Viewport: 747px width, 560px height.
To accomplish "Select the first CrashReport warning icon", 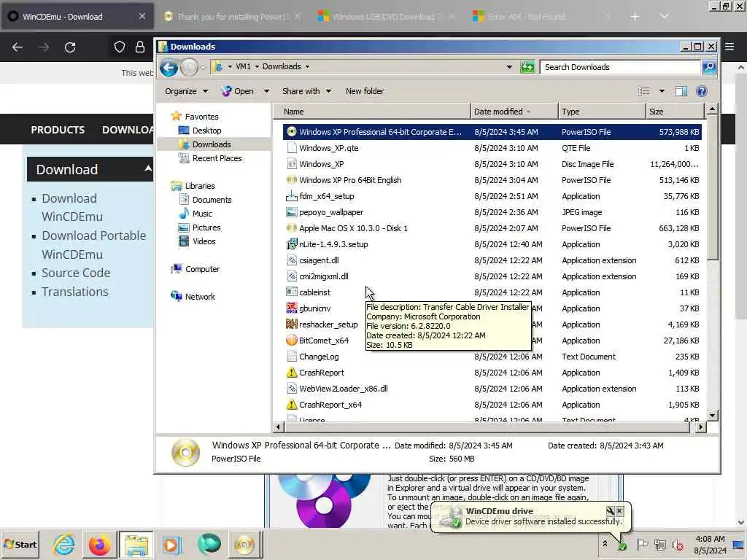I will pos(292,373).
